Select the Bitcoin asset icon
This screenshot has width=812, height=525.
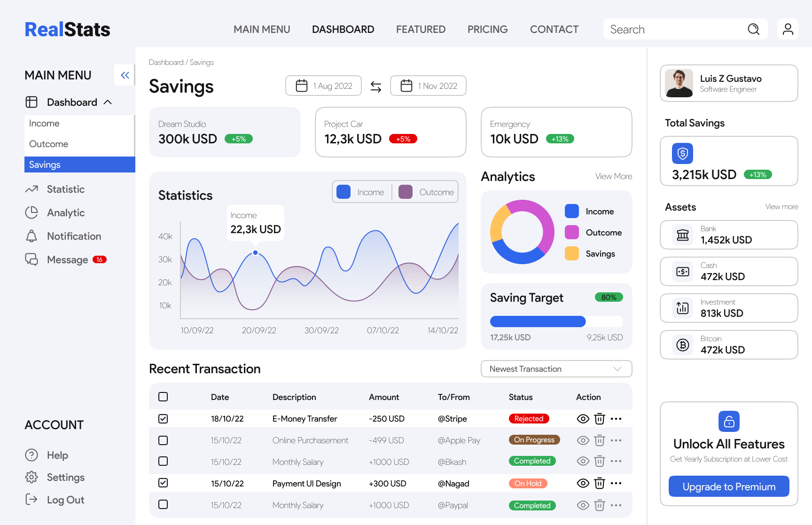(x=682, y=345)
